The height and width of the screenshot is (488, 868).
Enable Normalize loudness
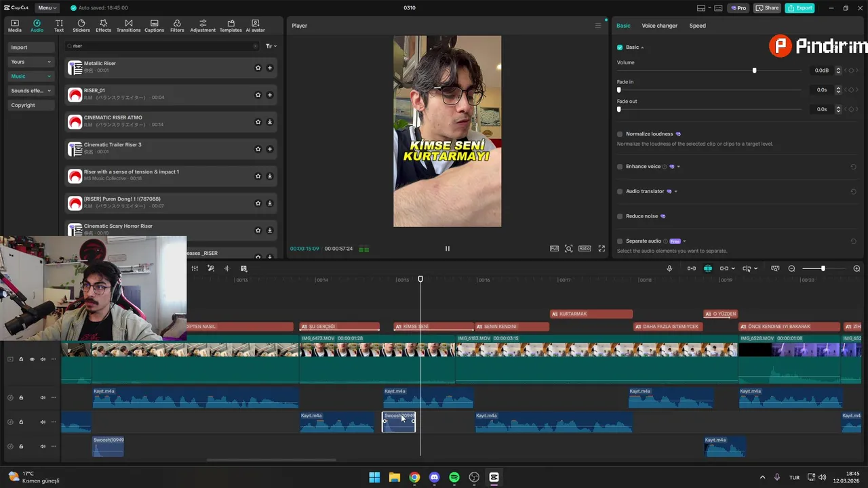[x=620, y=134]
